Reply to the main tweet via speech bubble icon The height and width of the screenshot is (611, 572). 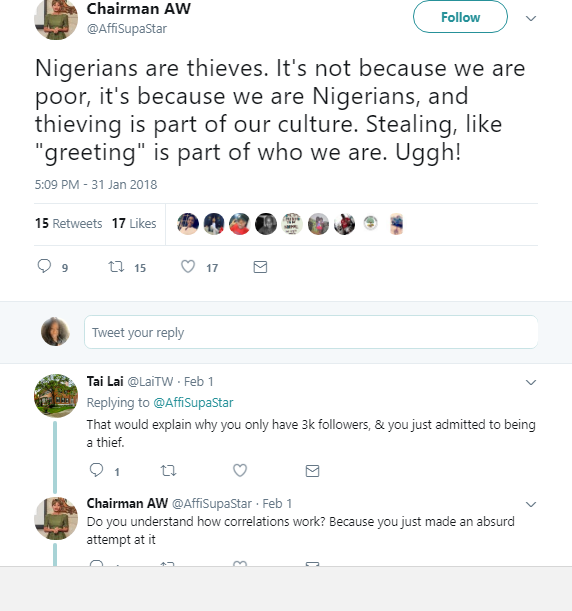44,266
